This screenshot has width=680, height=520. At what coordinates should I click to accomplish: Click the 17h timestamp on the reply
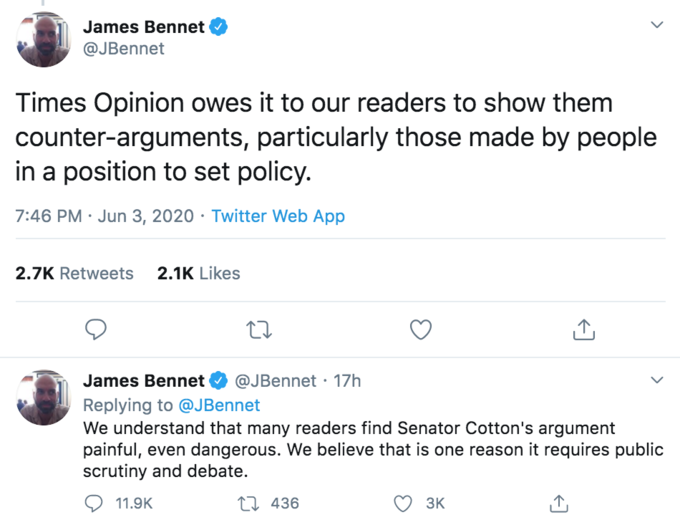click(x=347, y=381)
